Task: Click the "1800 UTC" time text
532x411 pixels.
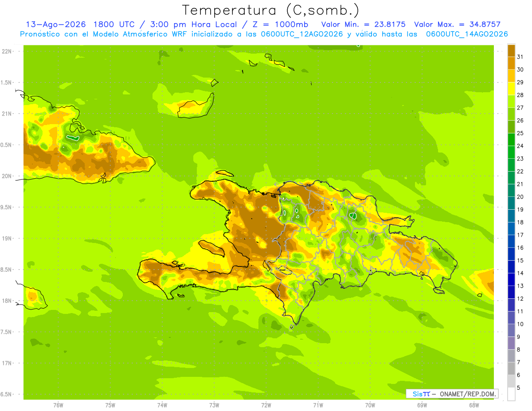Action: (x=114, y=24)
